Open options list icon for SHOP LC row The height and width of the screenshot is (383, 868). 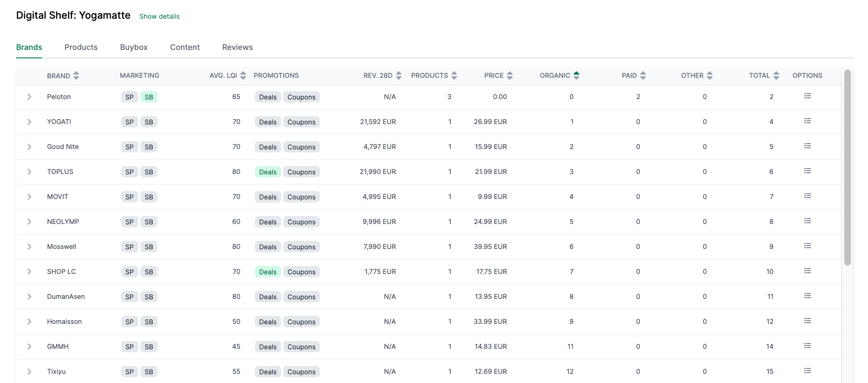[x=807, y=271]
